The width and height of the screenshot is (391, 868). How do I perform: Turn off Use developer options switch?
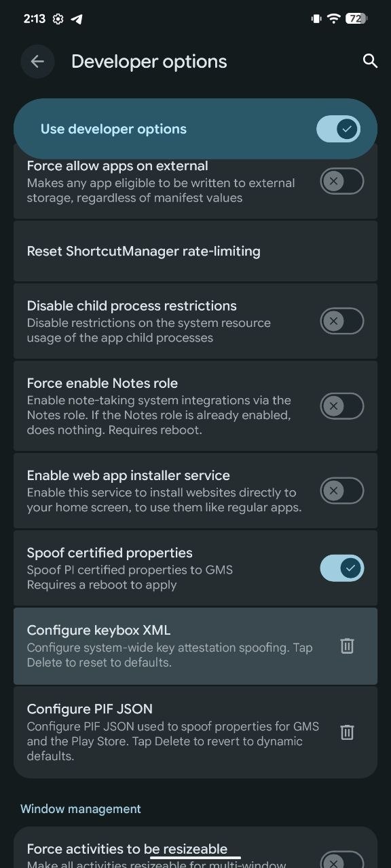[338, 129]
